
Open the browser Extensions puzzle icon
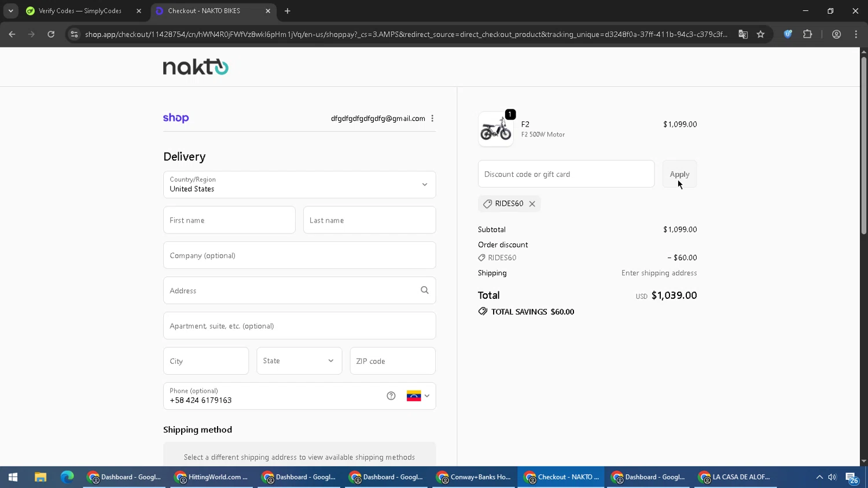[x=807, y=34]
